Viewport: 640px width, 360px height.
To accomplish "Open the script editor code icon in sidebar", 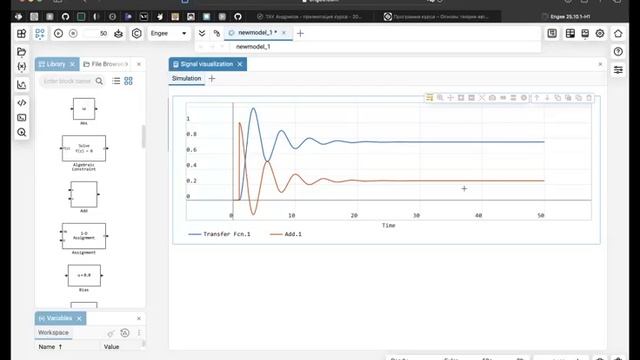I will [x=22, y=103].
